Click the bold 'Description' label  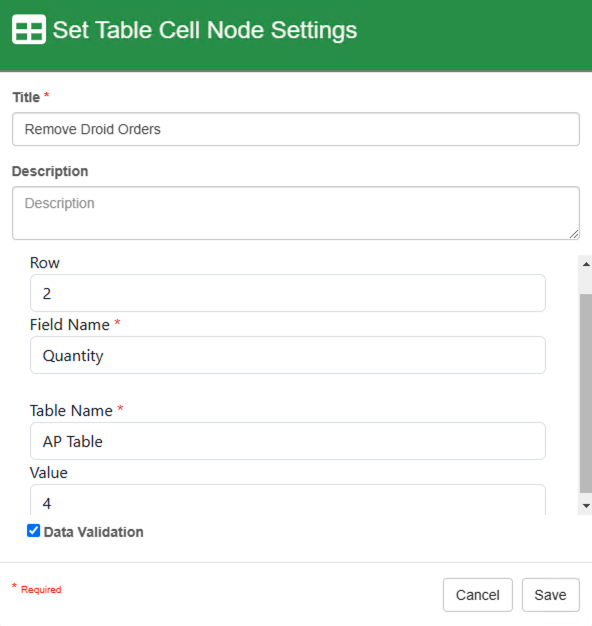pyautogui.click(x=50, y=171)
